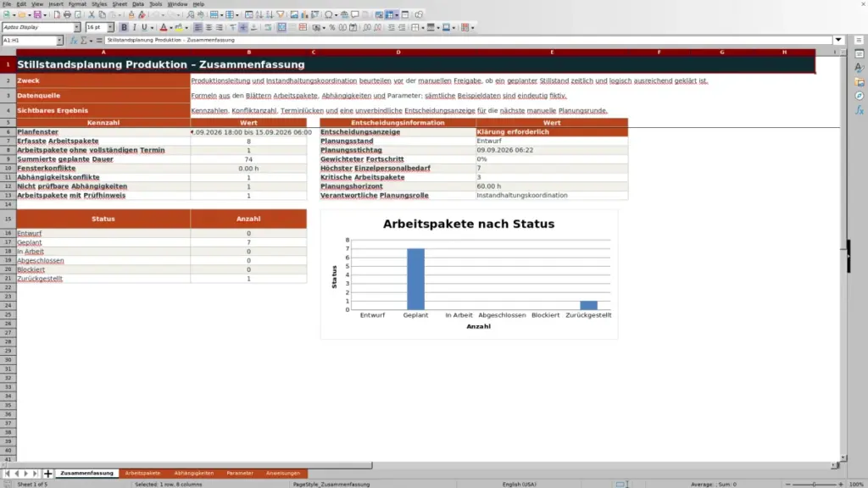868x488 pixels.
Task: Click the add new sheet plus button
Action: (x=47, y=473)
